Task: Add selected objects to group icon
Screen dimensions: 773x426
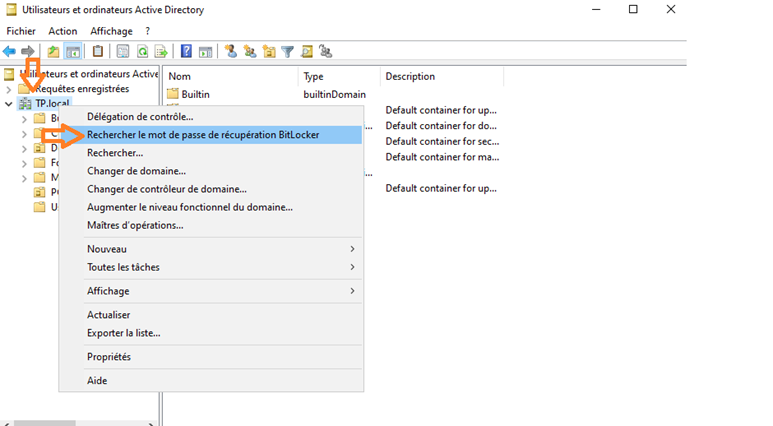Action: [x=325, y=51]
